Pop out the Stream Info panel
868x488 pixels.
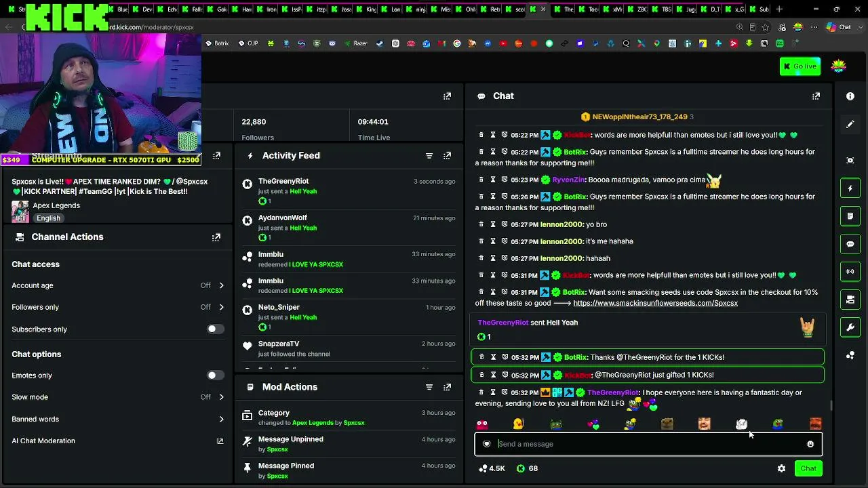(x=216, y=156)
